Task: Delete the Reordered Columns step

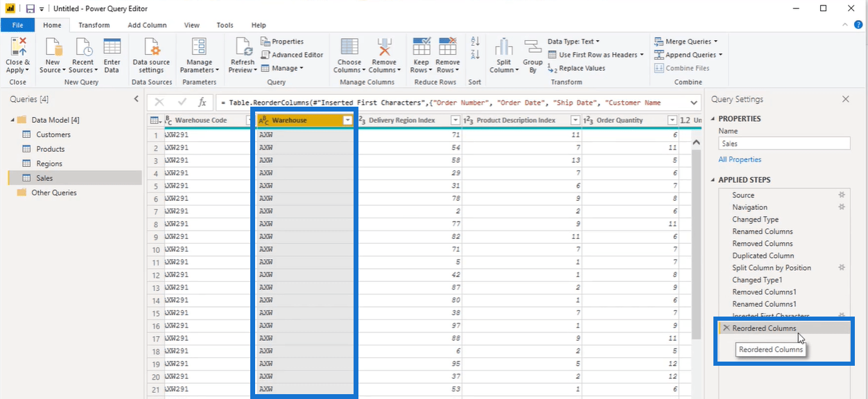Action: [726, 328]
